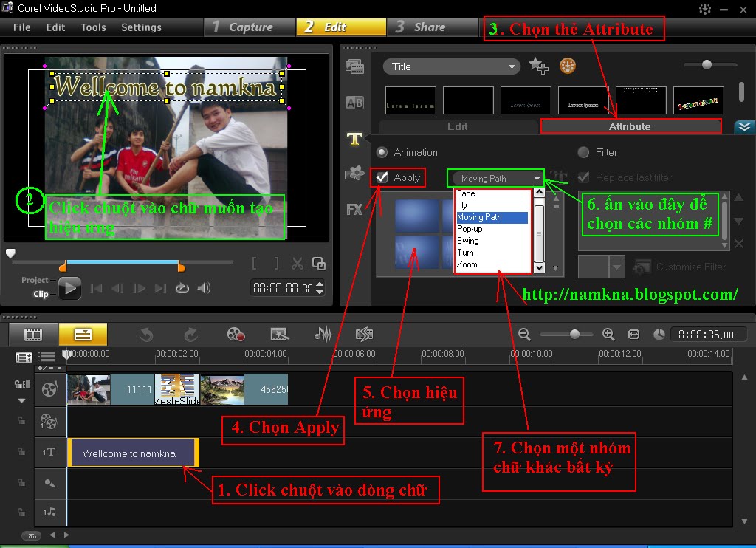Choose Zoom from animation list

tap(492, 264)
